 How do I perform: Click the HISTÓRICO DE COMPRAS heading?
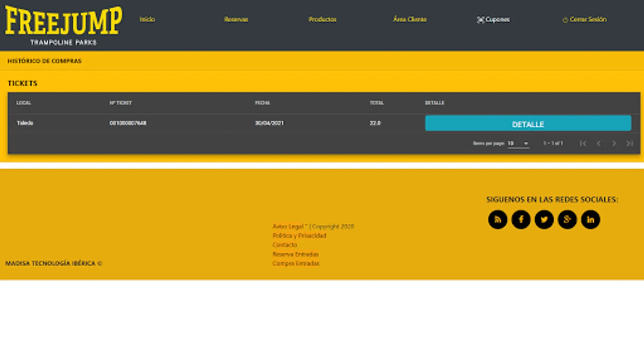point(44,61)
